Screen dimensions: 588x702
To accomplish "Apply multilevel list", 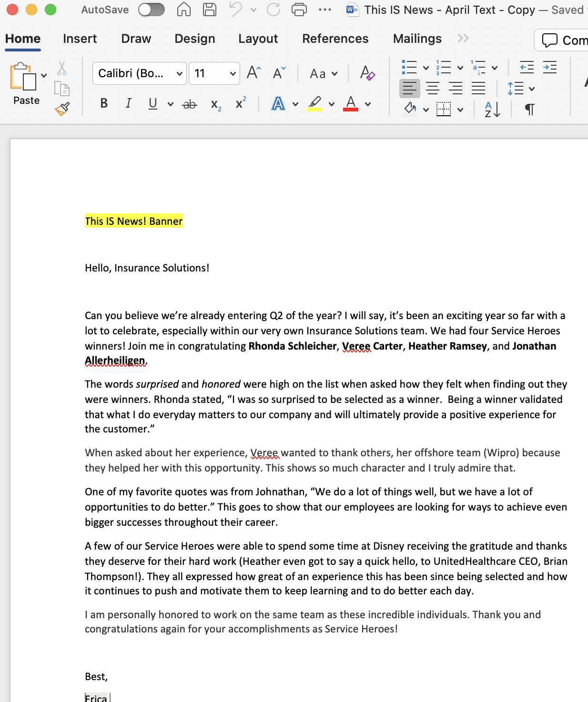I will 478,68.
